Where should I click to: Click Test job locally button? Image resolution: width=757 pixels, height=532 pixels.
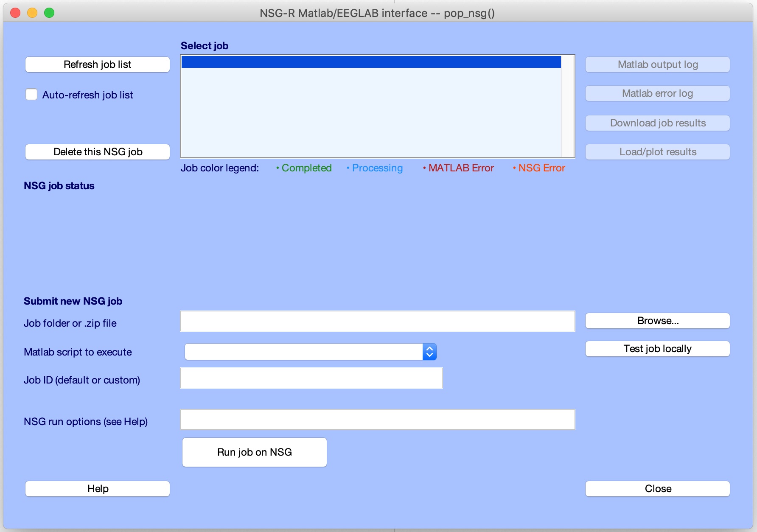[x=658, y=349]
